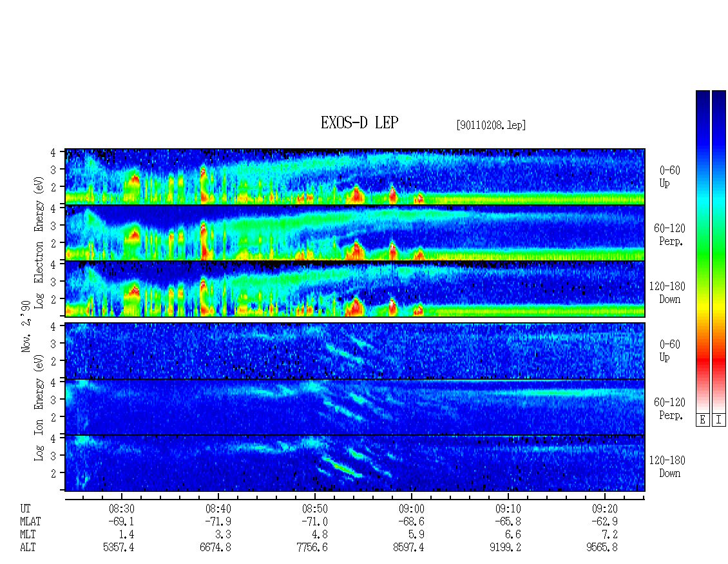Click MLAT value -62.9
Viewport: 728px width, 564px height.
tap(604, 521)
